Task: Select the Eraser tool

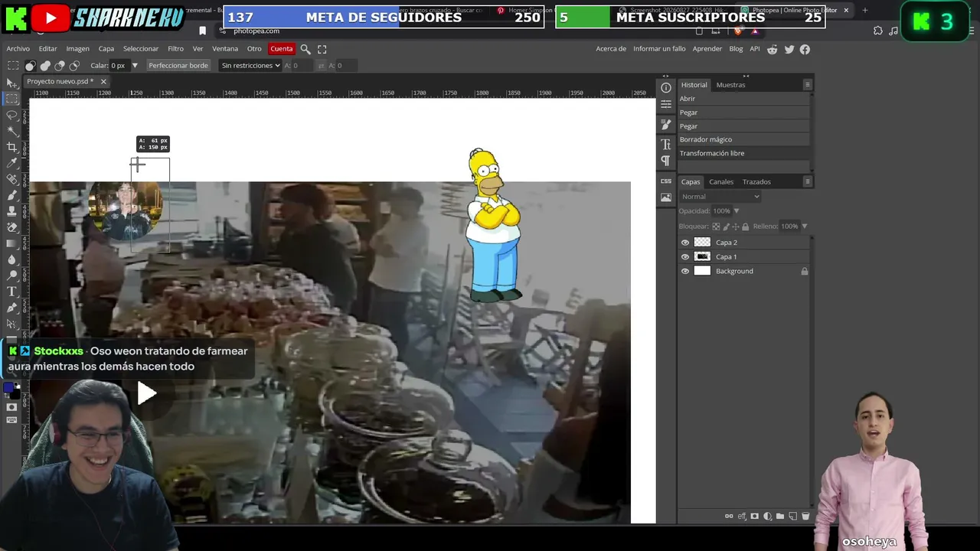Action: pos(12,227)
